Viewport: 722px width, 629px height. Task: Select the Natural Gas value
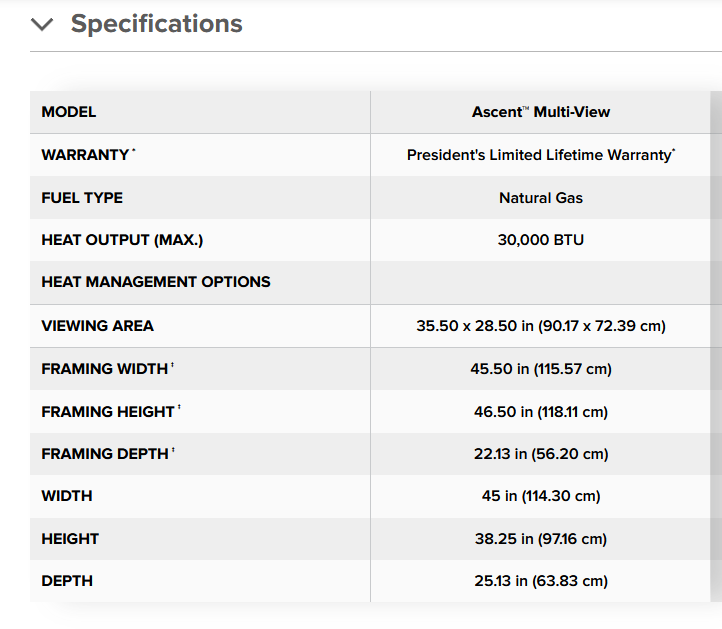[x=540, y=198]
